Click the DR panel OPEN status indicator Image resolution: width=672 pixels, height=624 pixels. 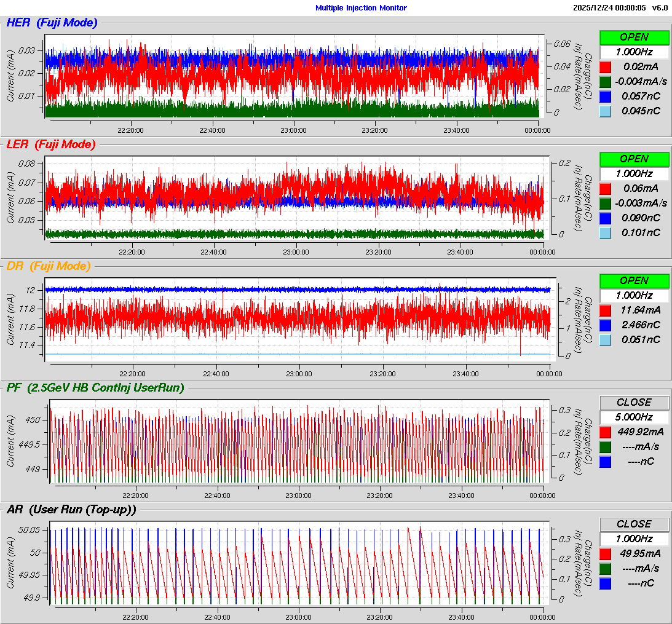[634, 280]
